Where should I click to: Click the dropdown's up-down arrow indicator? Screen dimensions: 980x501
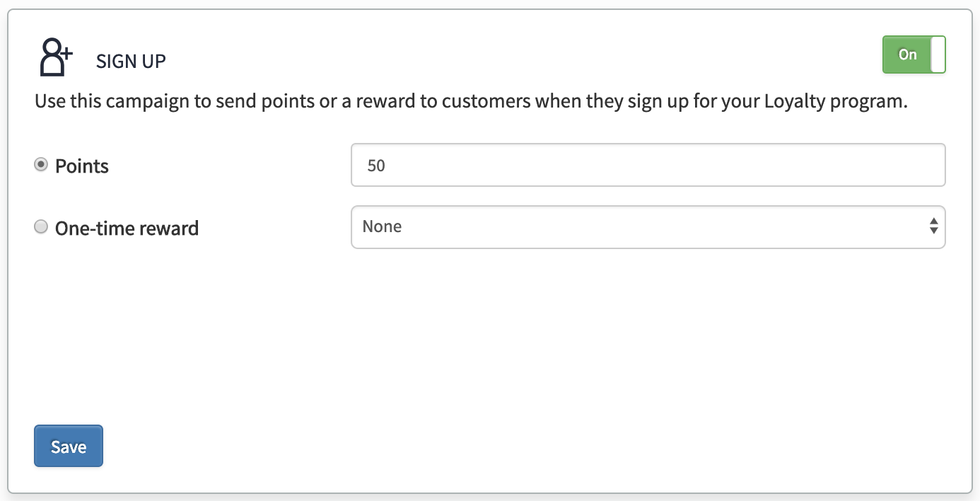coord(934,226)
